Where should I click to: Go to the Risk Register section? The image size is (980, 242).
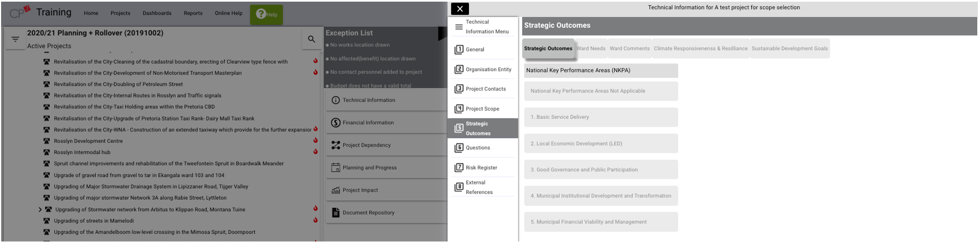coord(482,168)
